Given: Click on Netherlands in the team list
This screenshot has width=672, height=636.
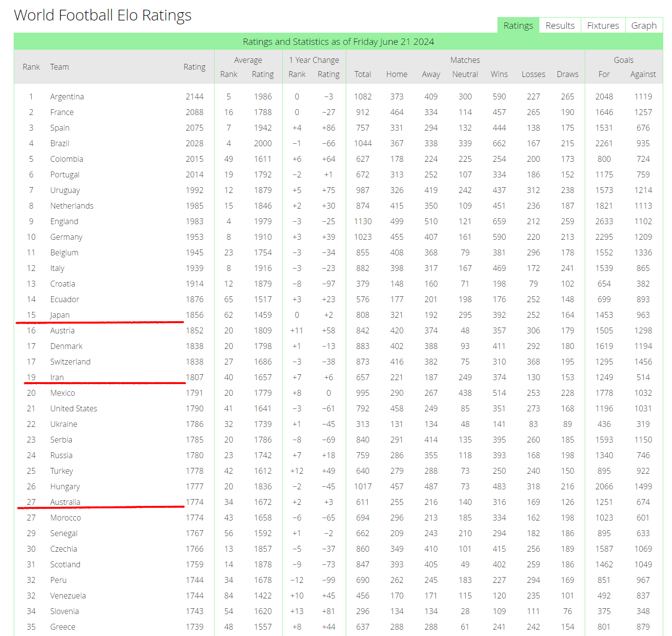Looking at the screenshot, I should pos(72,206).
